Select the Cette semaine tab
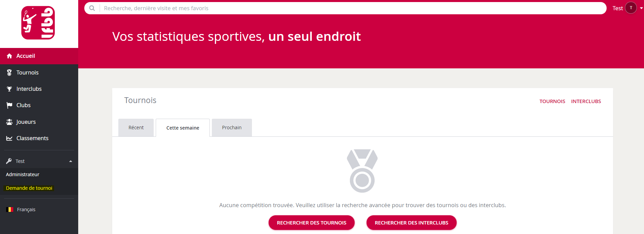 click(x=183, y=128)
